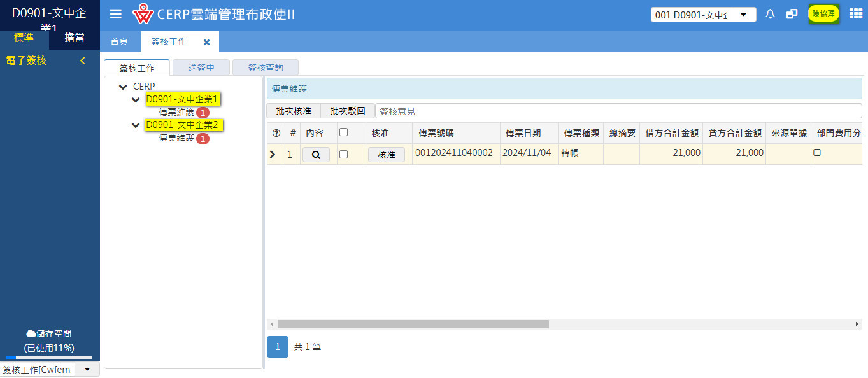868x378 pixels.
Task: Click the 轉帳 voucher type cell
Action: [x=570, y=153]
